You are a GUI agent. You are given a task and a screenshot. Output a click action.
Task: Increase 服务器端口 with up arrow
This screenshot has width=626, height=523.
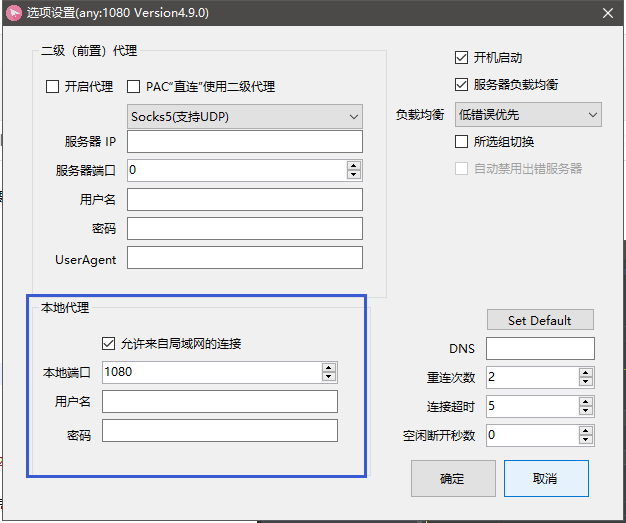tap(353, 166)
